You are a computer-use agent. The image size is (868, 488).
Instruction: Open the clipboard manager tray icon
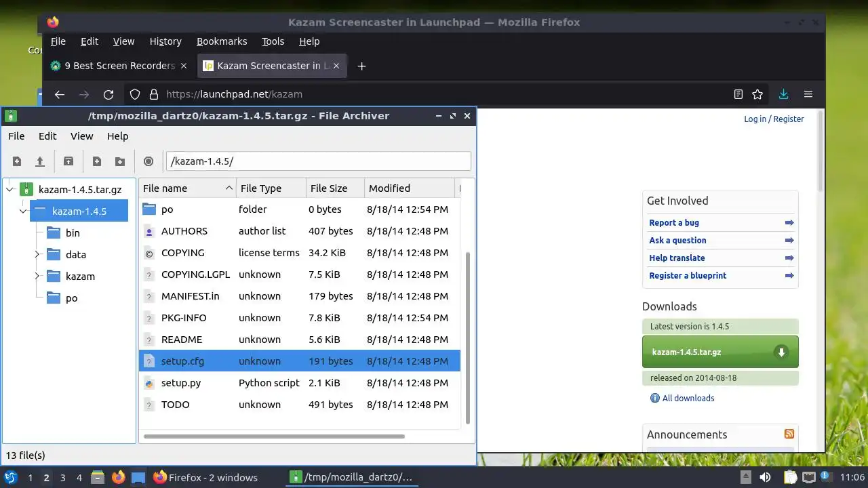click(790, 477)
